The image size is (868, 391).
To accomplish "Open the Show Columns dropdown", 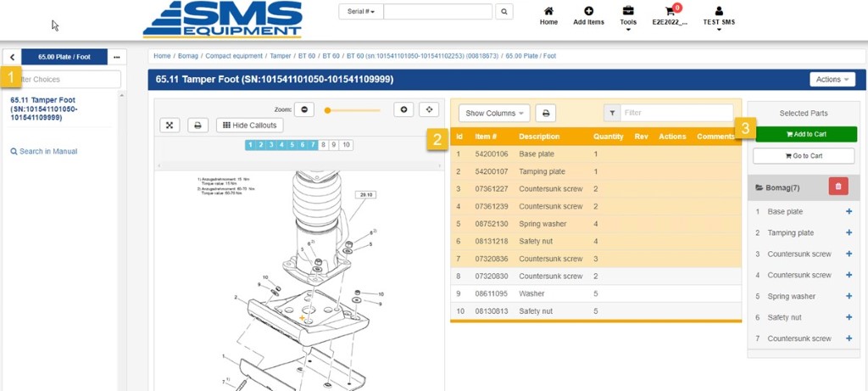I will 494,113.
